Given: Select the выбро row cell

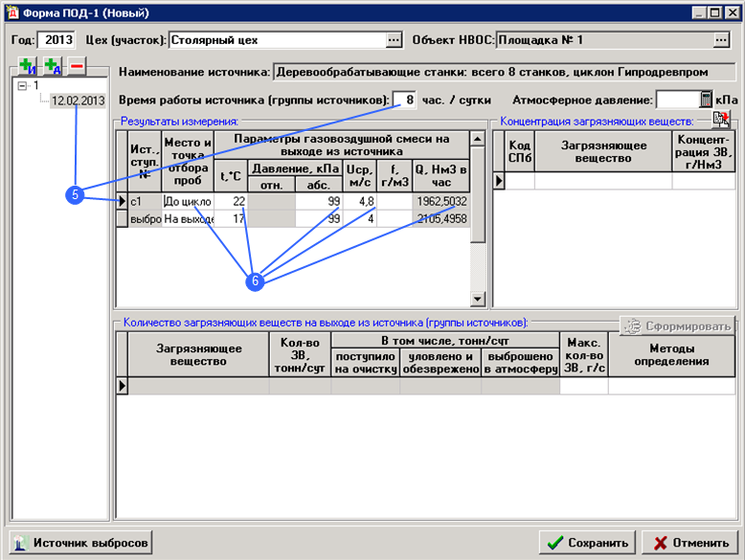Looking at the screenshot, I should 145,219.
